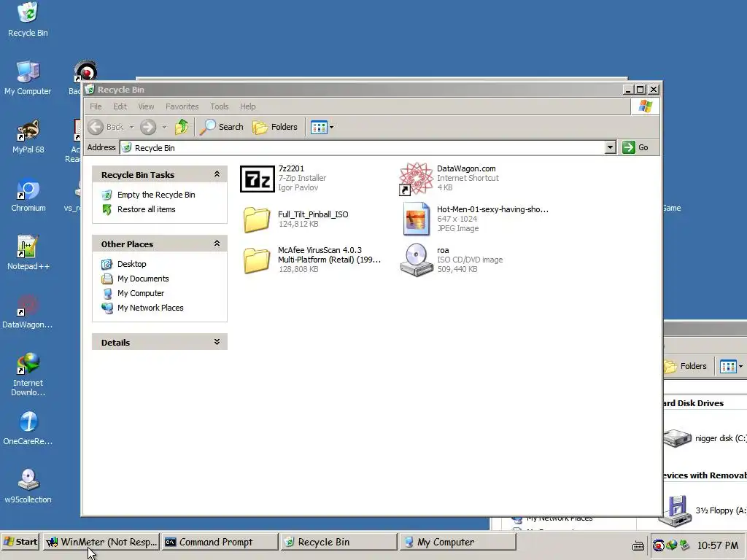Go to Desktop in Other Places
The width and height of the screenshot is (747, 560).
[132, 264]
